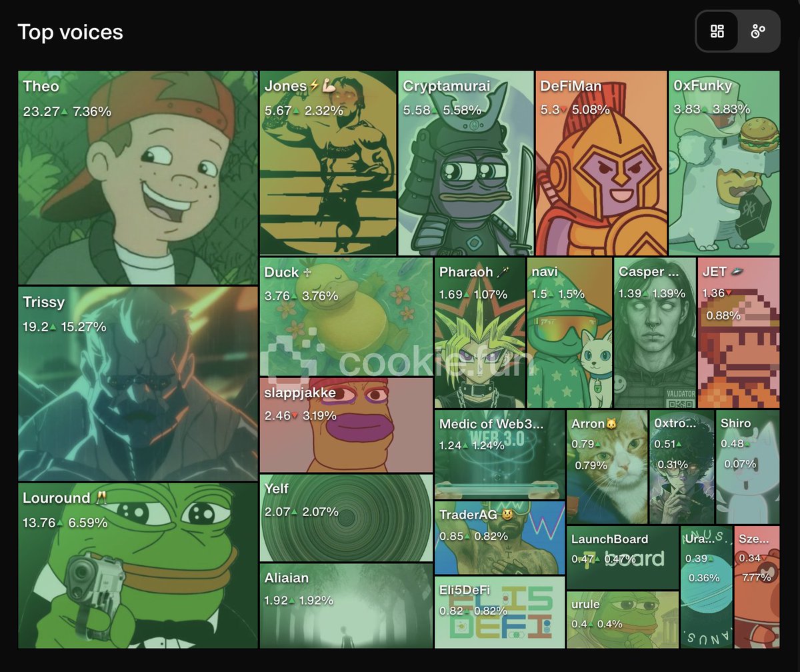Open the DeFiMan helmet tile
The height and width of the screenshot is (672, 800).
click(601, 163)
